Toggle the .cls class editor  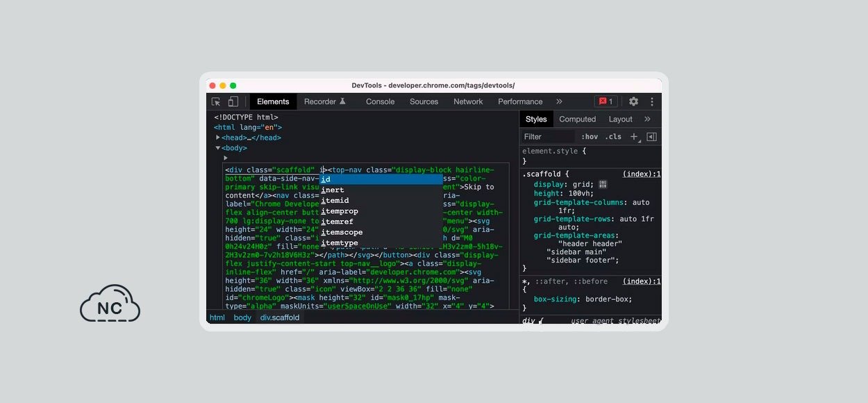pos(613,137)
